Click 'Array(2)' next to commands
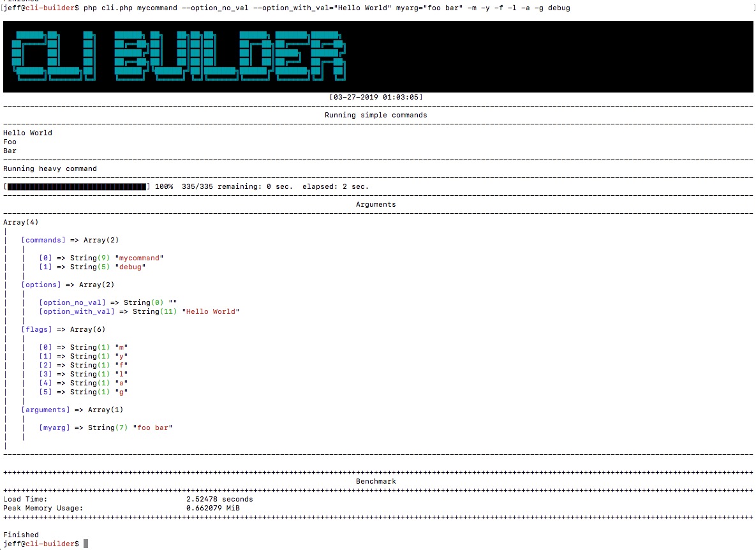 pos(101,240)
